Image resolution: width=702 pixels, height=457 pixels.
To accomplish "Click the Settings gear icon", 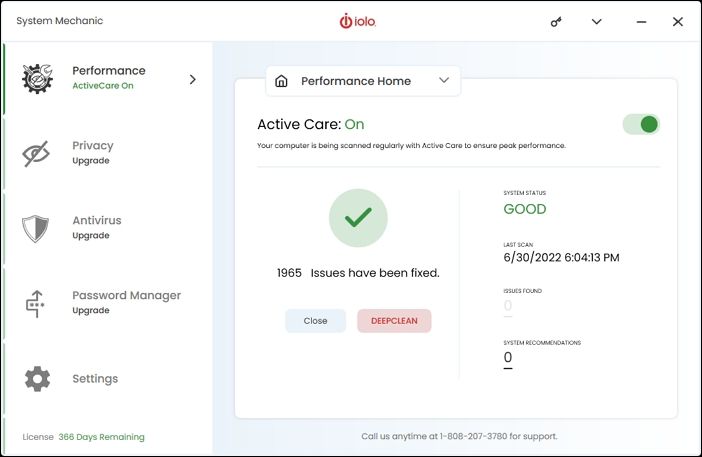I will (x=37, y=379).
